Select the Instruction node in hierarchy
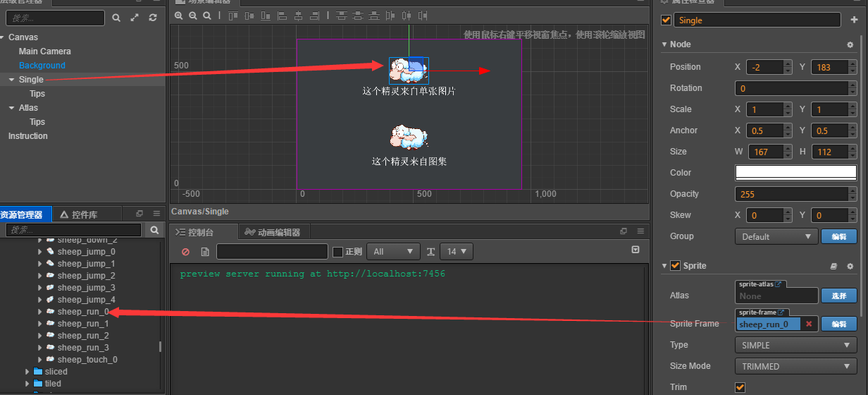The height and width of the screenshot is (395, 868). (x=27, y=136)
